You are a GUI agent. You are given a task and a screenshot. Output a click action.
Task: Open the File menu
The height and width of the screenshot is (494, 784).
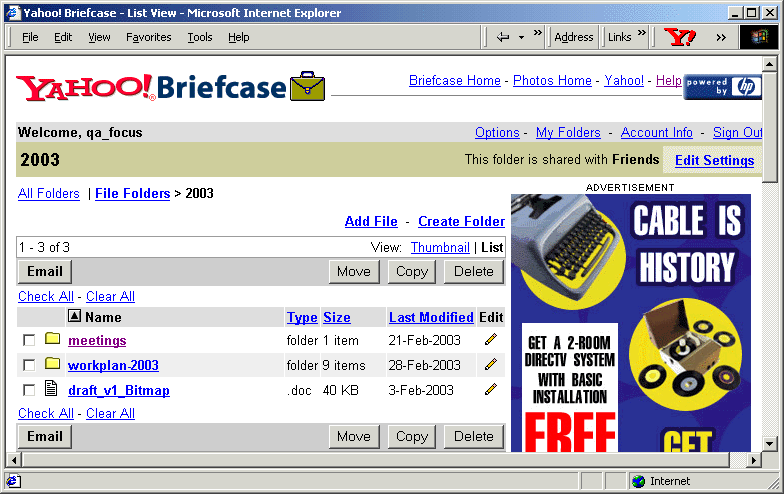click(x=30, y=37)
